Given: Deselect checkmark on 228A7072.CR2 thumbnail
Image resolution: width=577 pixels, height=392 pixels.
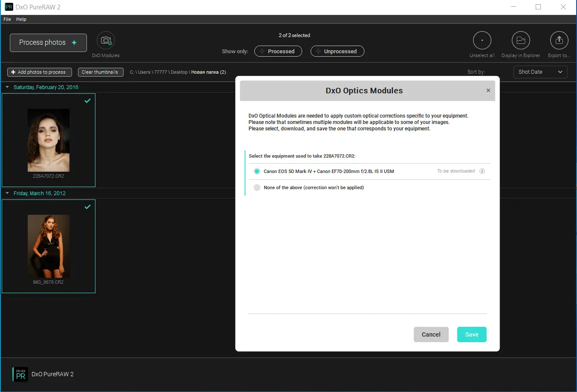Looking at the screenshot, I should click(87, 101).
